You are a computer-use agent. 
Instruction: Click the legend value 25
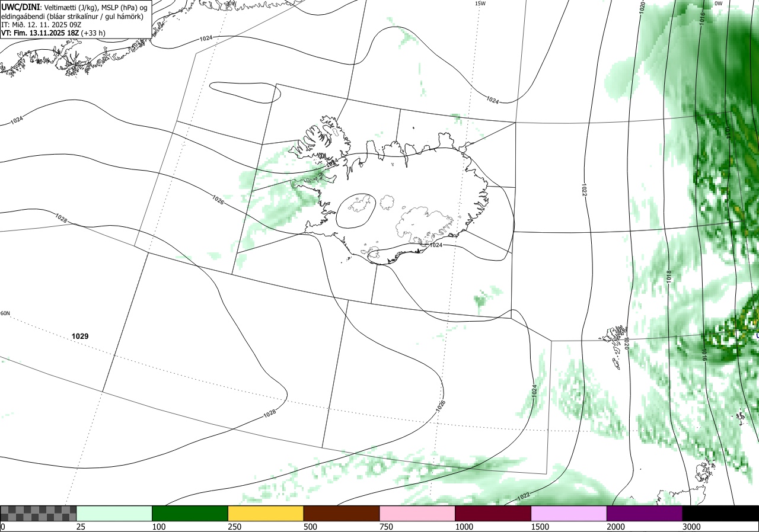81,527
